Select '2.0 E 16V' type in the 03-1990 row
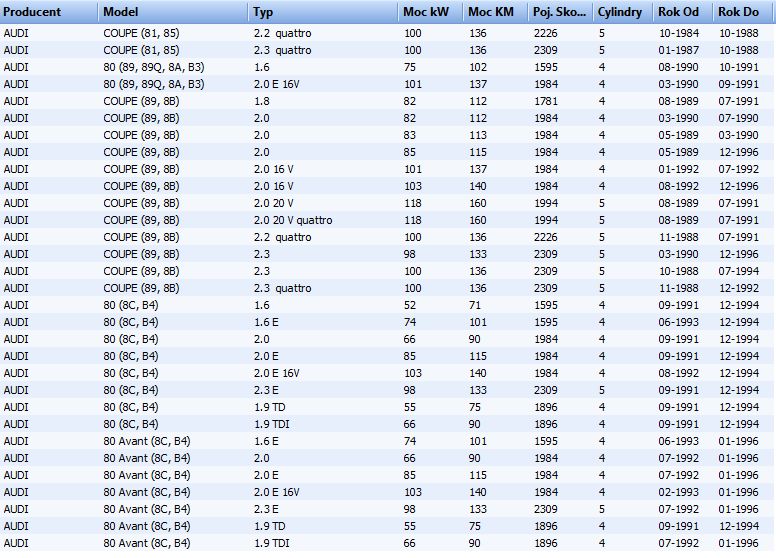 tap(277, 84)
